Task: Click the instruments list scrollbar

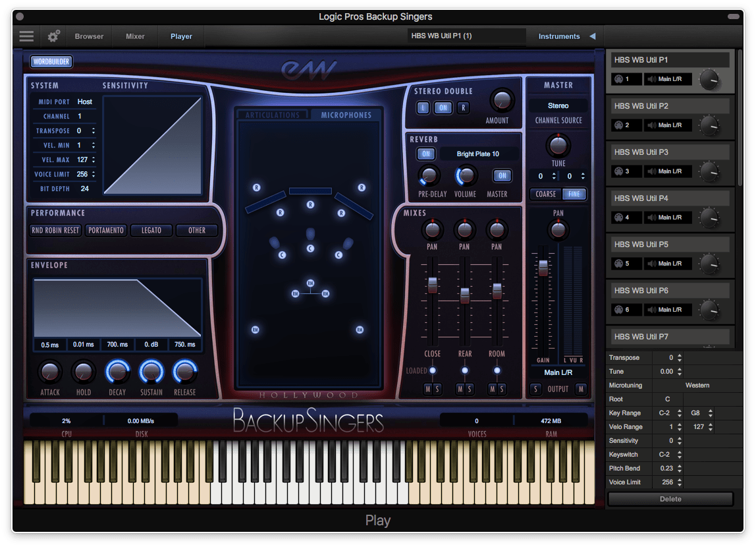Action: pos(741,118)
